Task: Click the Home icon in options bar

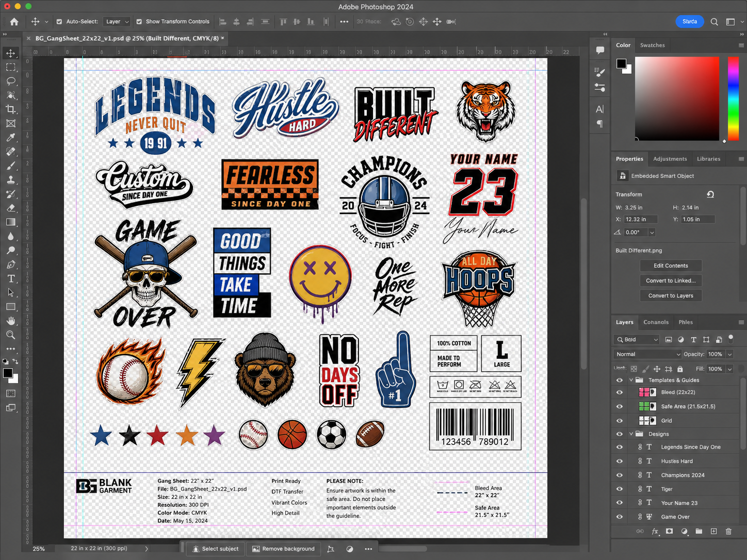Action: [x=14, y=22]
